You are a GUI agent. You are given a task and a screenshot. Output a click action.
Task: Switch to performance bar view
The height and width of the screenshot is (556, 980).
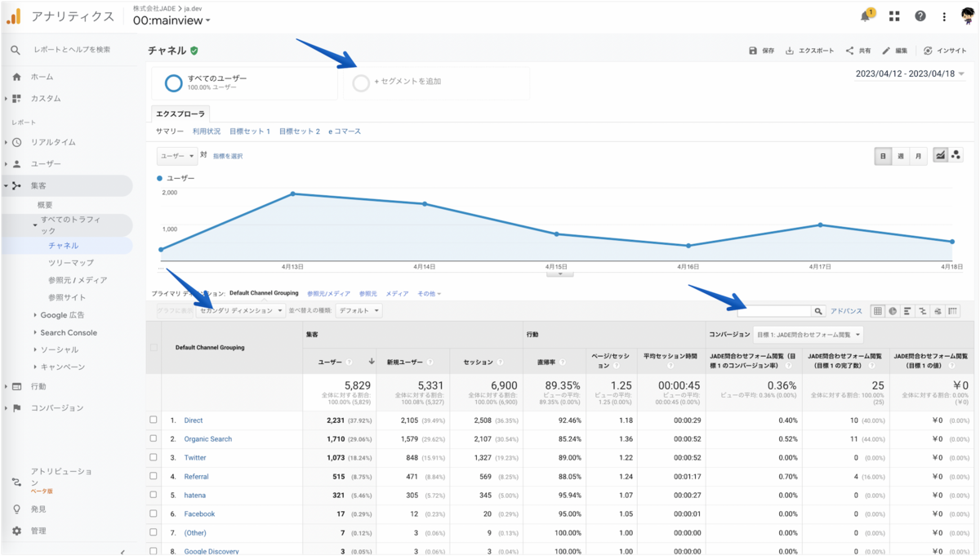(907, 311)
